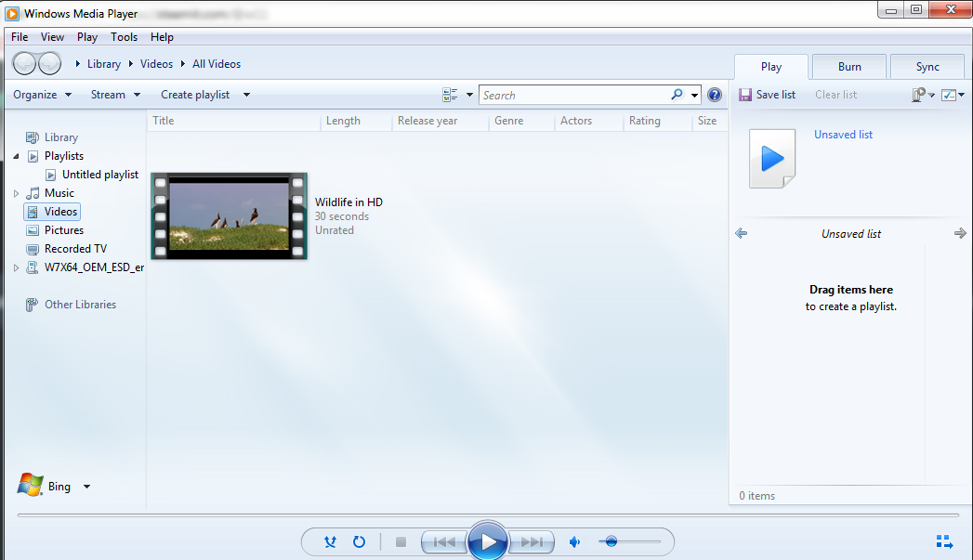Click Clear list button
Image resolution: width=973 pixels, height=560 pixels.
coord(835,95)
